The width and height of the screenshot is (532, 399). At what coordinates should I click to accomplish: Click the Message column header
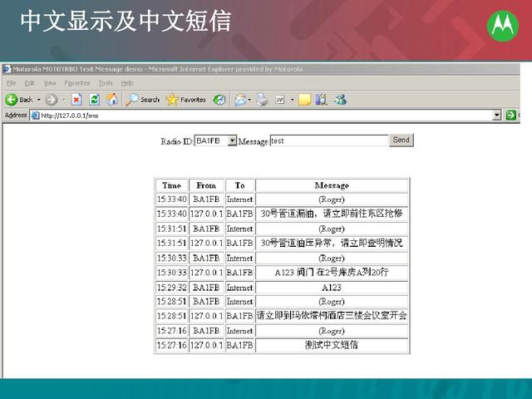332,185
